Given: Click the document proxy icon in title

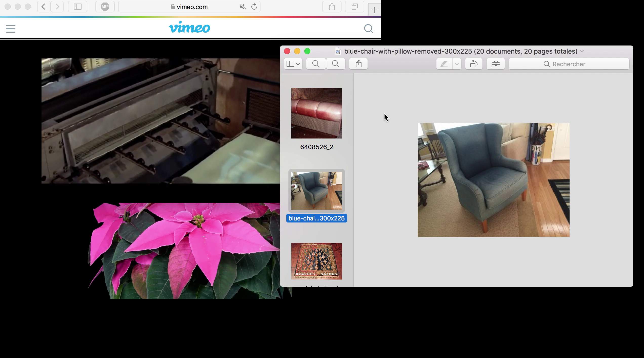Looking at the screenshot, I should pyautogui.click(x=338, y=51).
